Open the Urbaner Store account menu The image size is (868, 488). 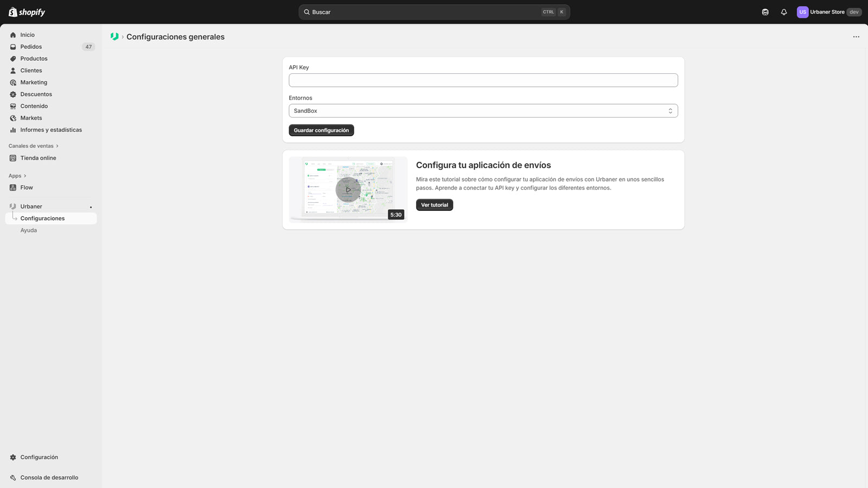829,12
